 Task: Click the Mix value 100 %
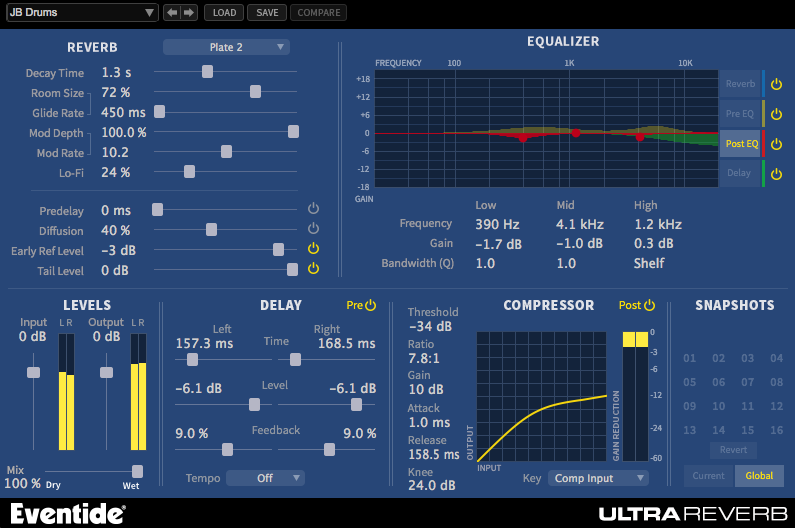coord(22,483)
